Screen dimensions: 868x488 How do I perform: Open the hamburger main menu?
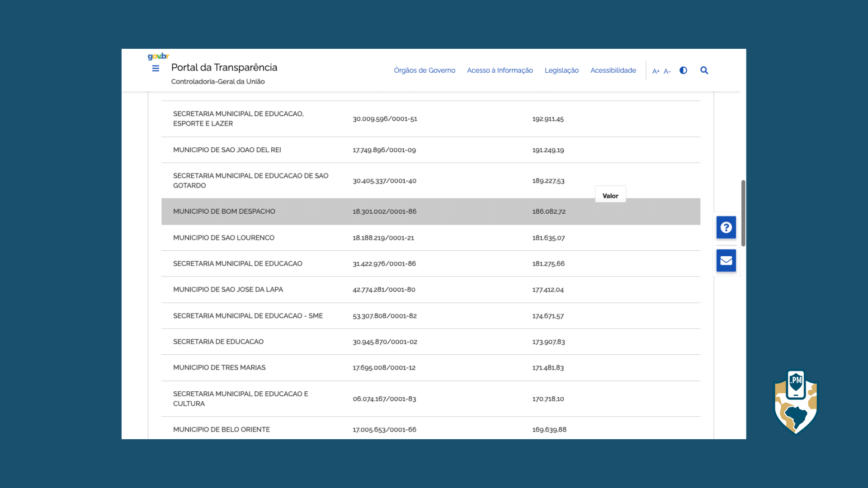(156, 69)
